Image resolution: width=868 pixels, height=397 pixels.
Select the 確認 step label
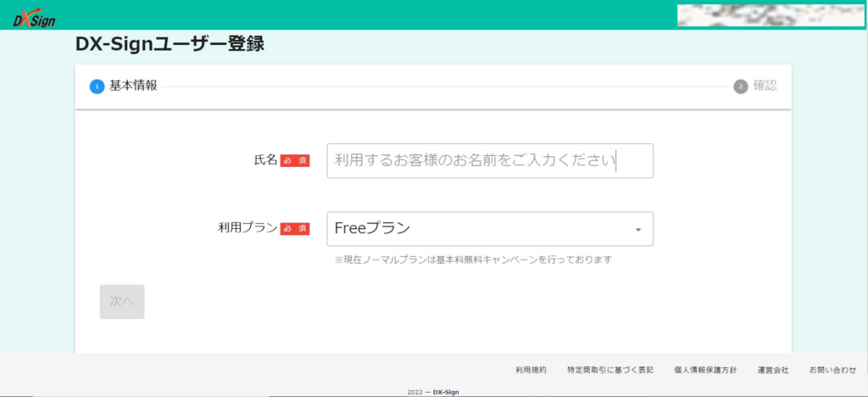(x=765, y=86)
